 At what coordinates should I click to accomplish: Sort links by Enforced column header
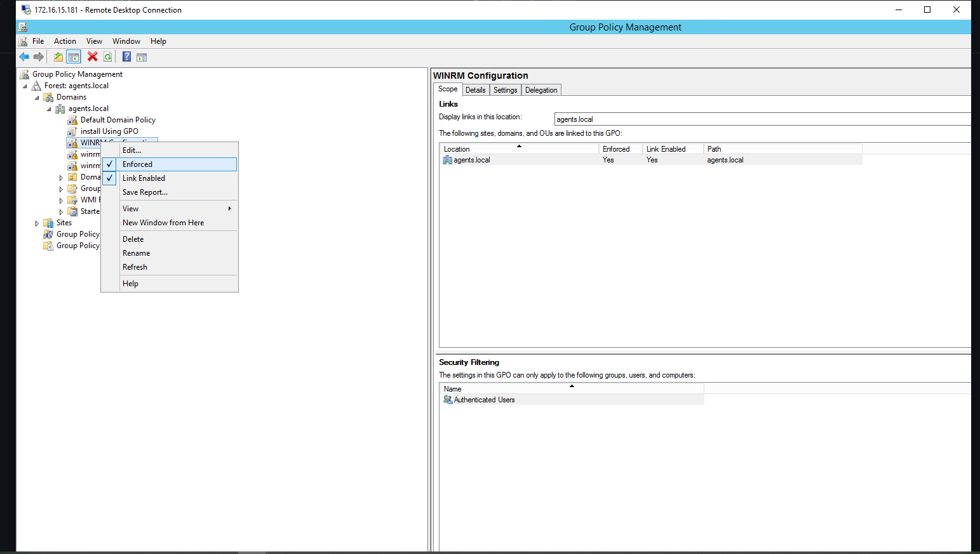[x=620, y=149]
